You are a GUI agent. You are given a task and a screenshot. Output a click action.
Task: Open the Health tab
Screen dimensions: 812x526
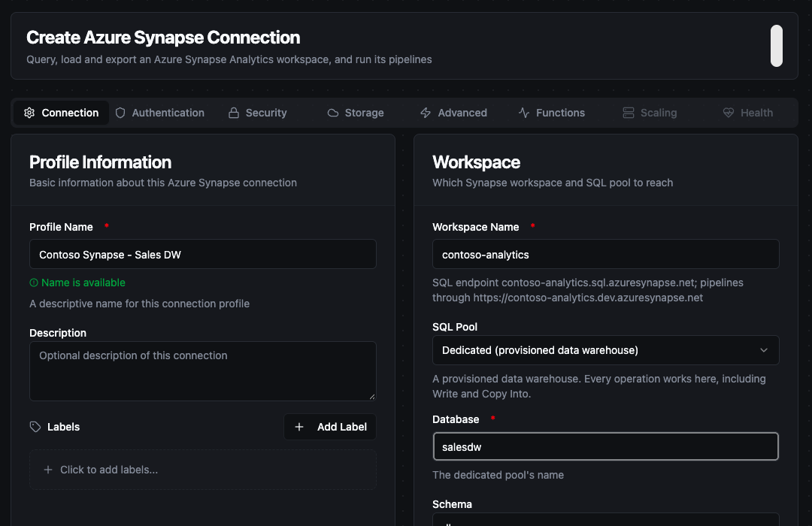click(748, 113)
